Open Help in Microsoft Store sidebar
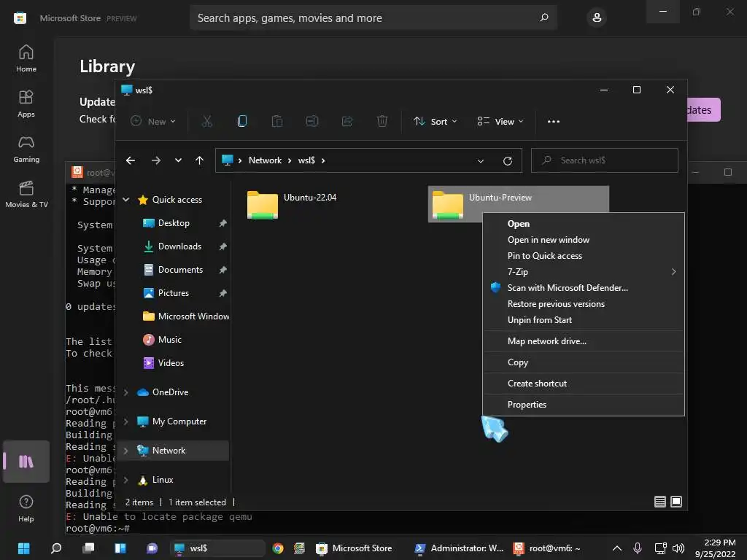The height and width of the screenshot is (560, 747). point(26,508)
